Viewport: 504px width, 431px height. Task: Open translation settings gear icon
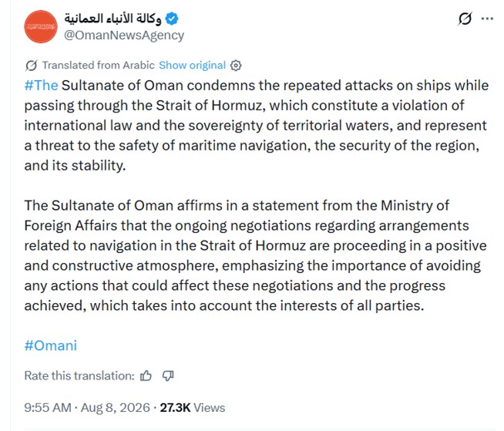point(236,66)
